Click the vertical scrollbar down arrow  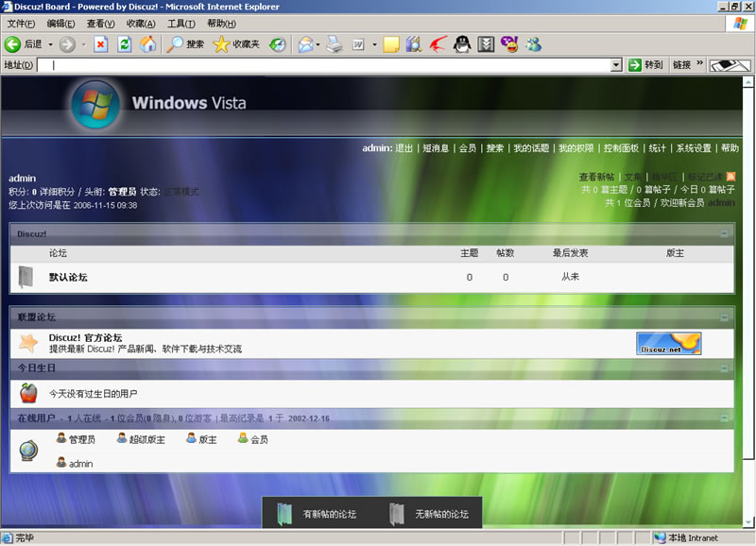pyautogui.click(x=747, y=521)
